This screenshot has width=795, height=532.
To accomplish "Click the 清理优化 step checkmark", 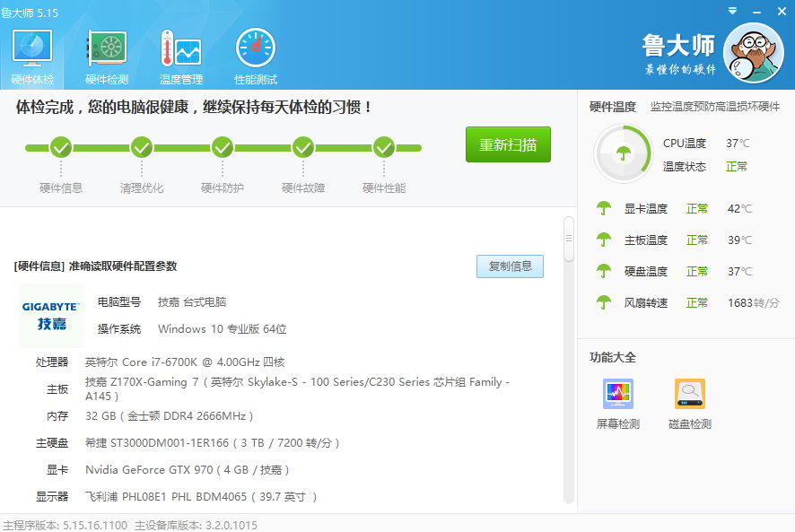I will click(x=142, y=148).
